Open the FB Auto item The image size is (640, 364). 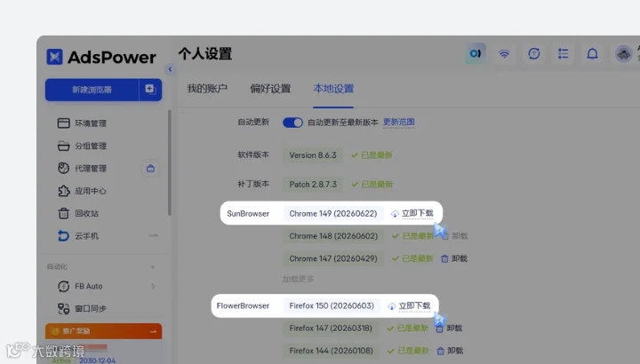click(89, 286)
